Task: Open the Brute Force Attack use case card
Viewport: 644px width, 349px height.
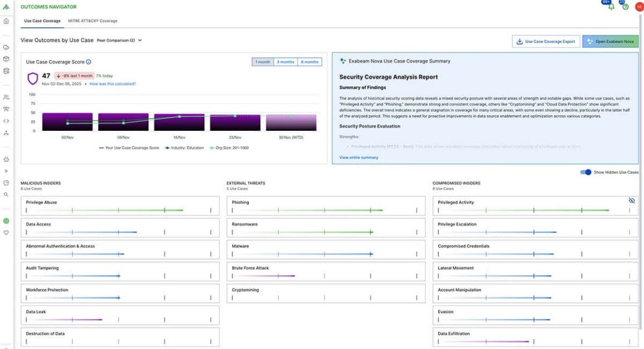Action: (326, 272)
